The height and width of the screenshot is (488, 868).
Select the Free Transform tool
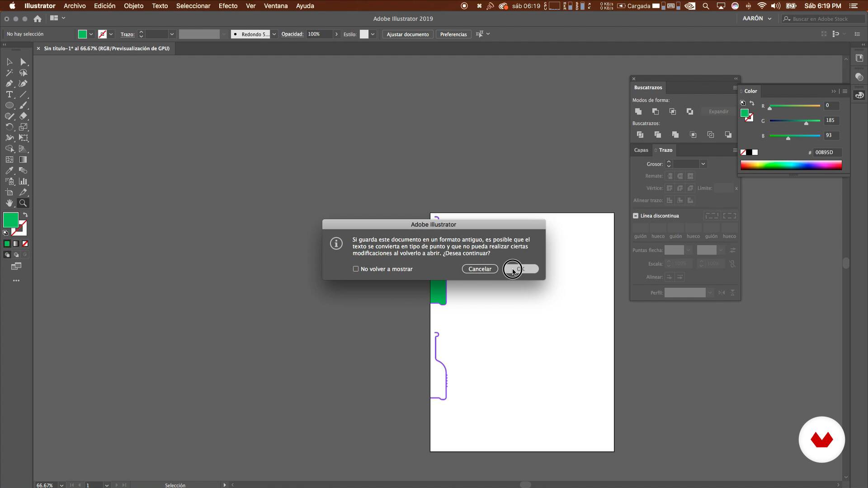[24, 138]
